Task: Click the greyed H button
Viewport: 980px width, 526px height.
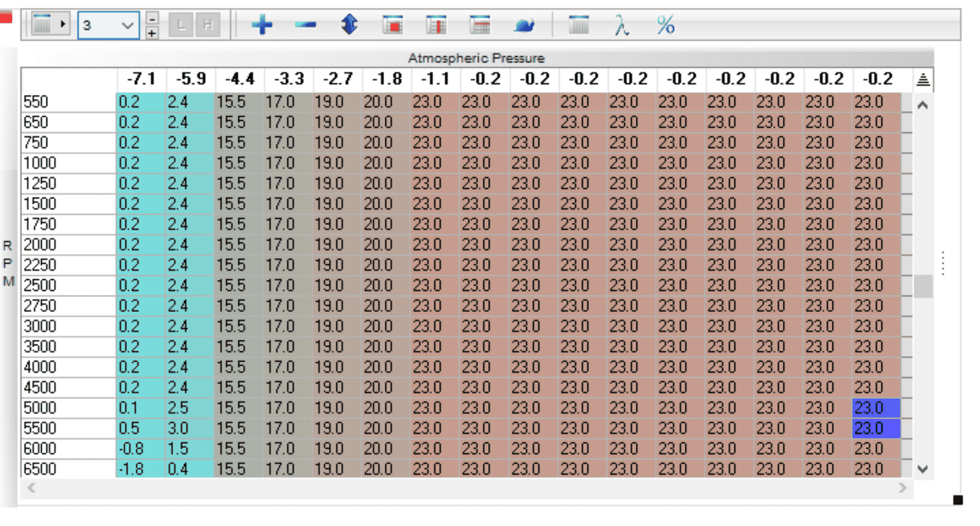Action: tap(208, 25)
